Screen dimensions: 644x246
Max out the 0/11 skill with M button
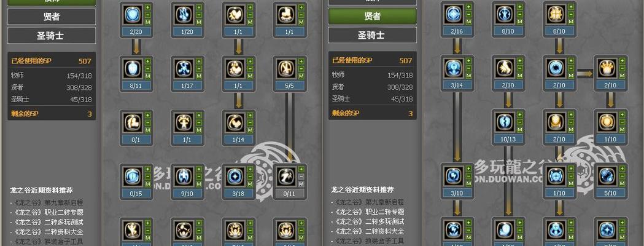[301, 183]
